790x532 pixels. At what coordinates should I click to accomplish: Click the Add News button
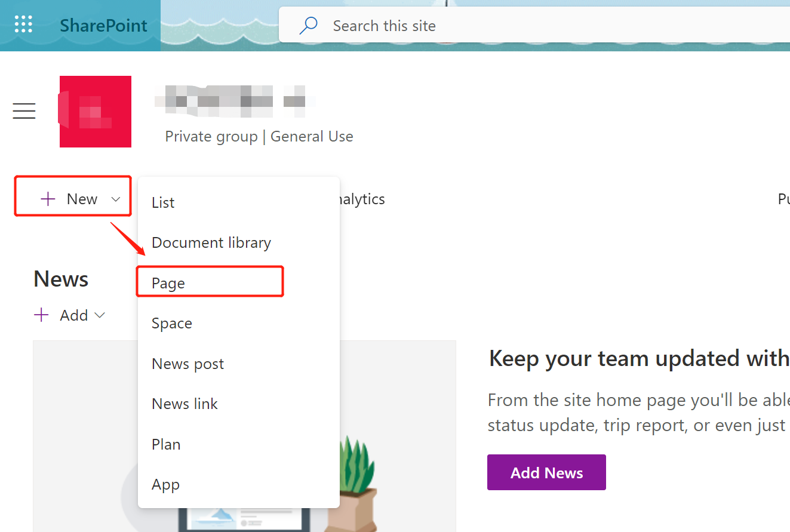coord(546,472)
